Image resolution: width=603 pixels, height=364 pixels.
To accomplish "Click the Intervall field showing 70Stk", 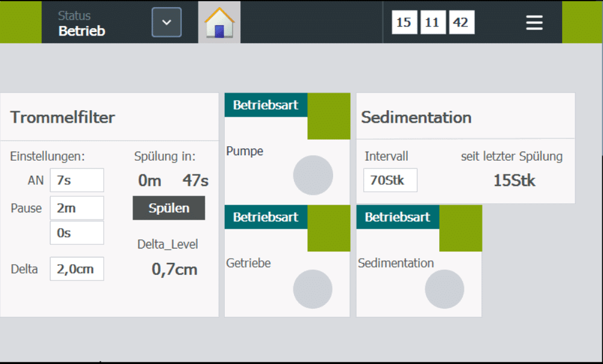I will click(x=390, y=180).
